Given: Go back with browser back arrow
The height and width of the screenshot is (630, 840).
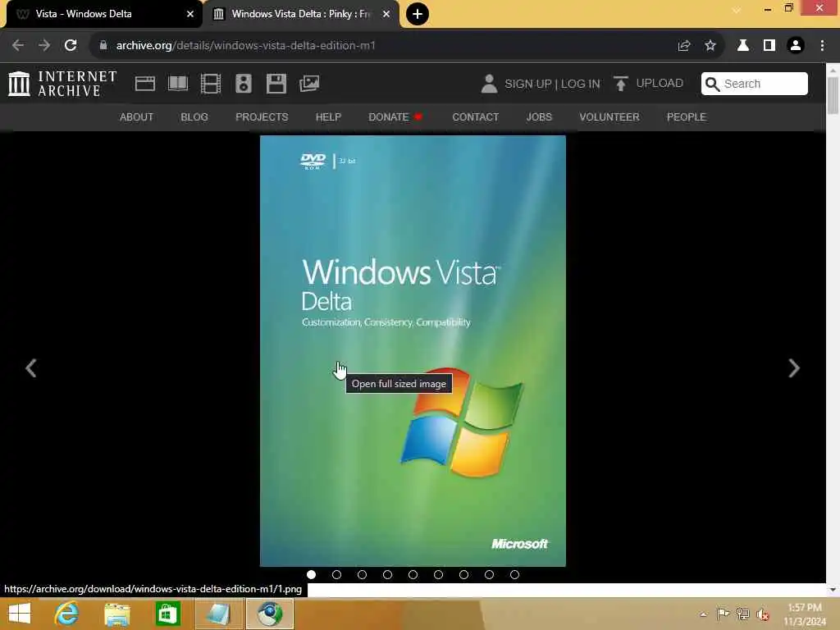Looking at the screenshot, I should tap(18, 46).
